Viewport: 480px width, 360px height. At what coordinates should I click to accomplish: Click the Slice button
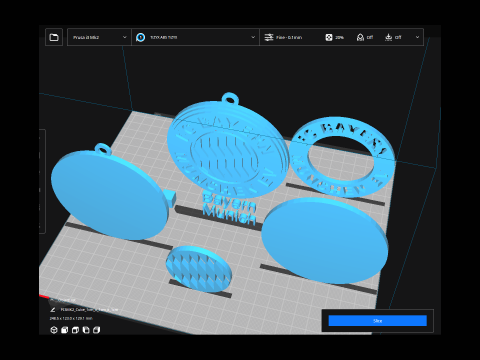[x=377, y=321]
